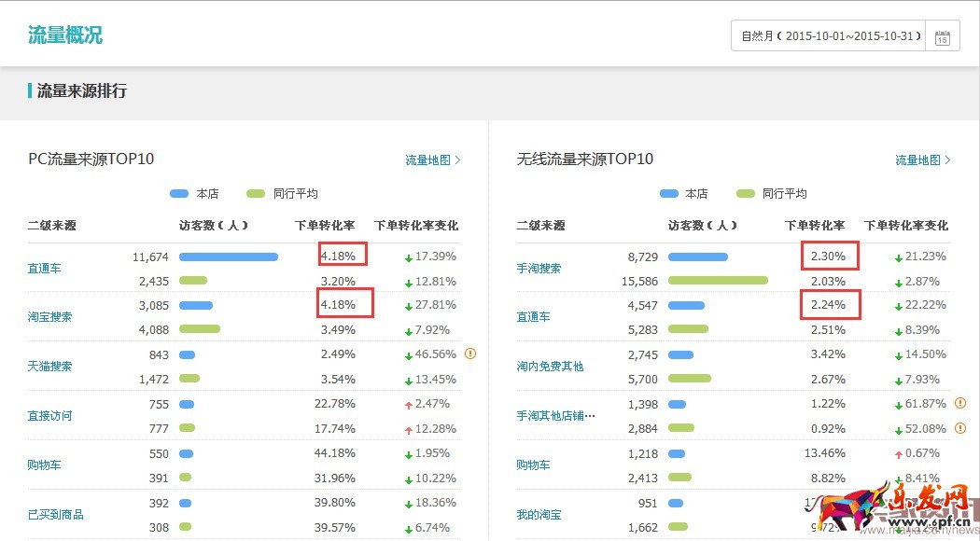The image size is (980, 541).
Task: Click warning icon next to 61.87%
Action: tap(960, 403)
